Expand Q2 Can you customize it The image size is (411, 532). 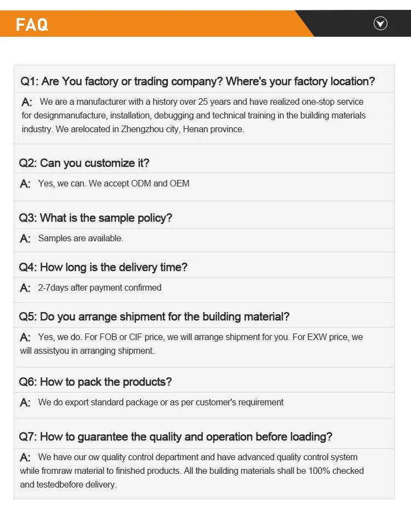84,163
